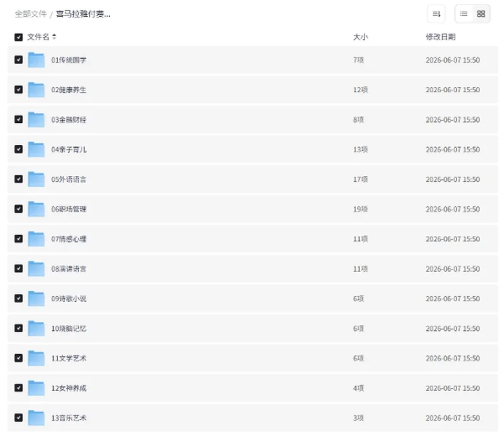Click the folder icon for 13音乐艺术
The width and height of the screenshot is (504, 436).
tap(36, 418)
